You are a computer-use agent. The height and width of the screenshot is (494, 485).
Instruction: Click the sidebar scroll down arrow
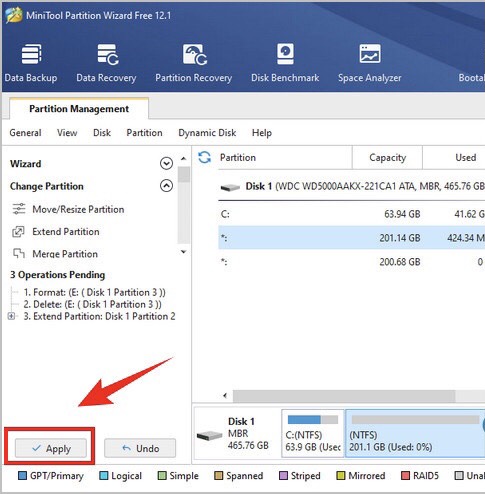point(183,252)
